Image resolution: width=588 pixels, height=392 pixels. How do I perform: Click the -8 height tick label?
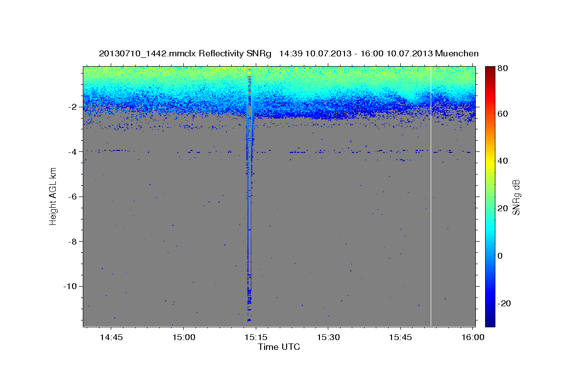[x=73, y=242]
